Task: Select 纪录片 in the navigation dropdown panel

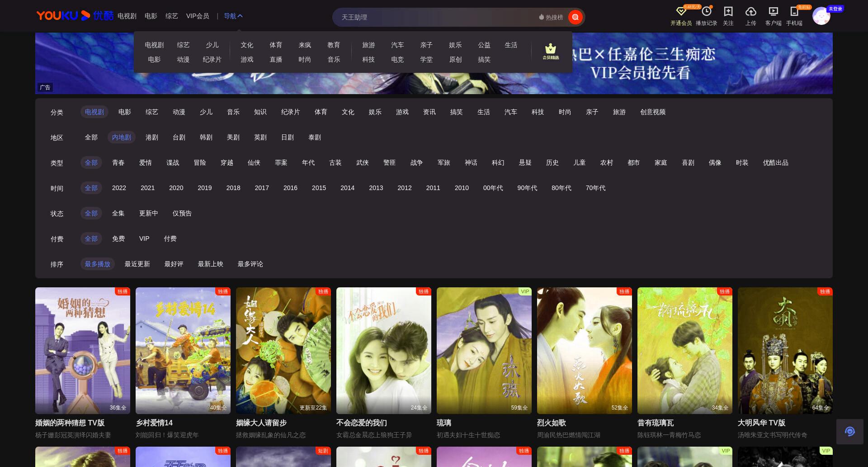Action: [212, 59]
